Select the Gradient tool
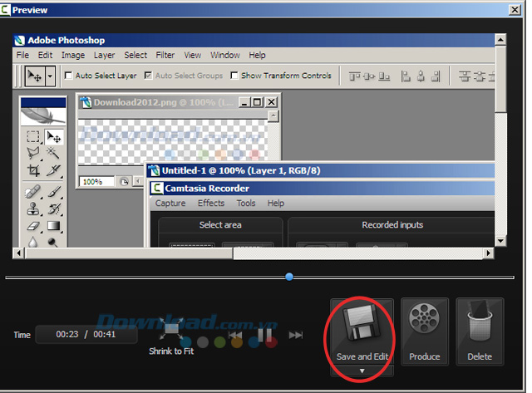Viewport: 532px width, 393px height. (54, 226)
